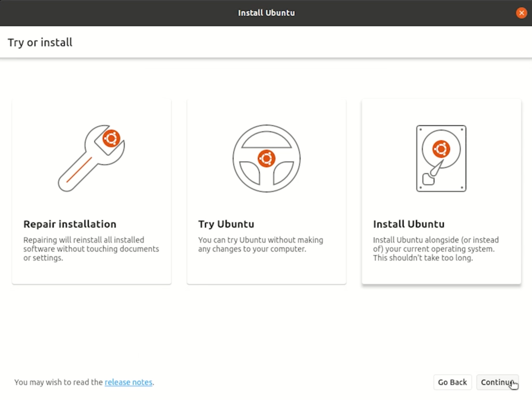This screenshot has height=400, width=532.
Task: Click the "Install Ubuntu" window title bar text
Action: pyautogui.click(x=266, y=13)
